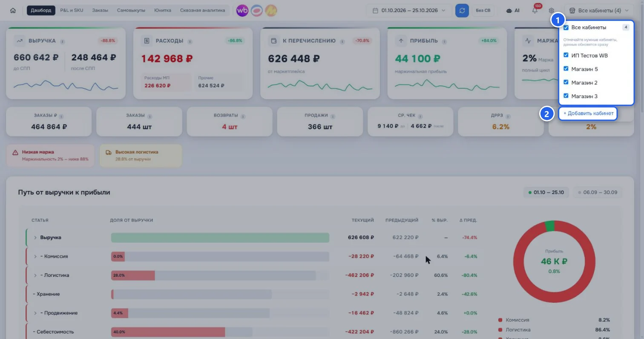This screenshot has width=644, height=339.
Task: Open the settings gear icon
Action: click(x=552, y=11)
